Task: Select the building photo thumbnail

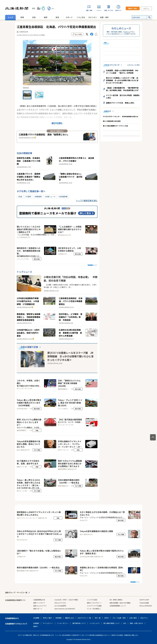Action: pos(27,95)
